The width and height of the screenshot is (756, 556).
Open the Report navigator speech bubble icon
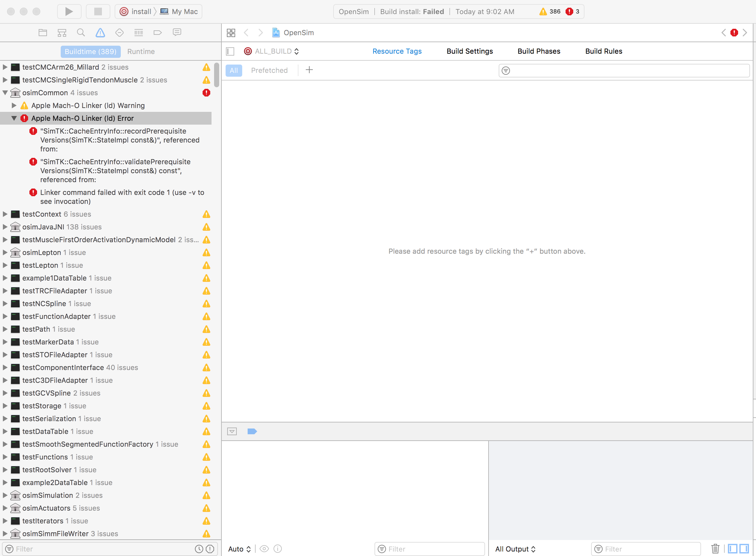(177, 32)
